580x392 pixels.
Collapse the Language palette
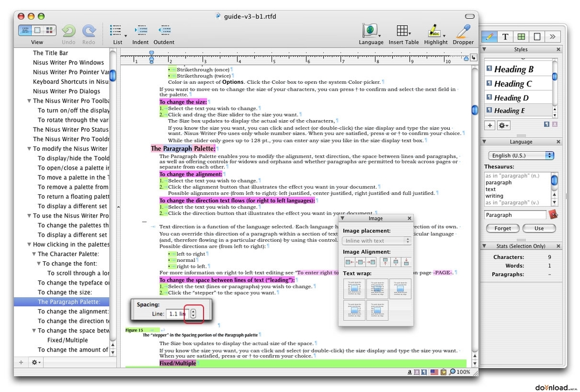click(x=484, y=142)
